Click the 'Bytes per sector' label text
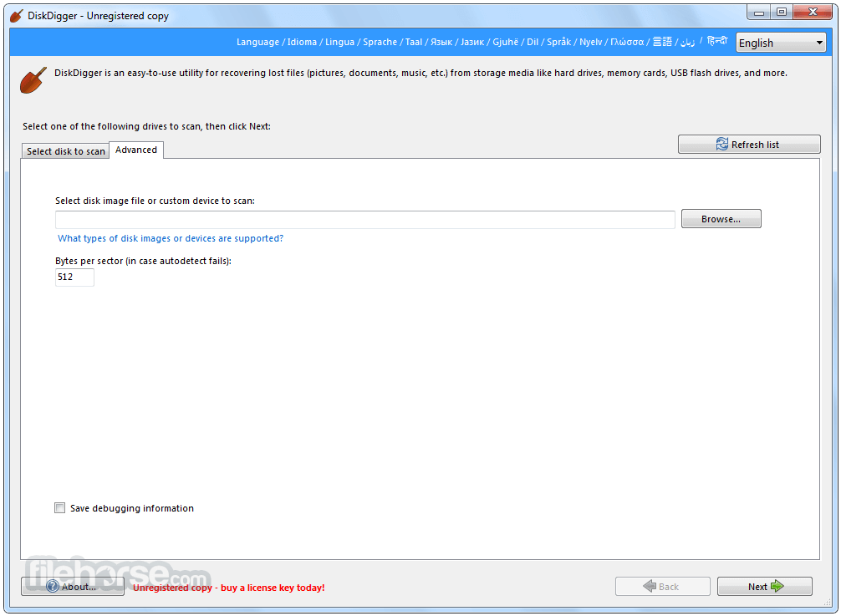841x616 pixels. click(143, 261)
